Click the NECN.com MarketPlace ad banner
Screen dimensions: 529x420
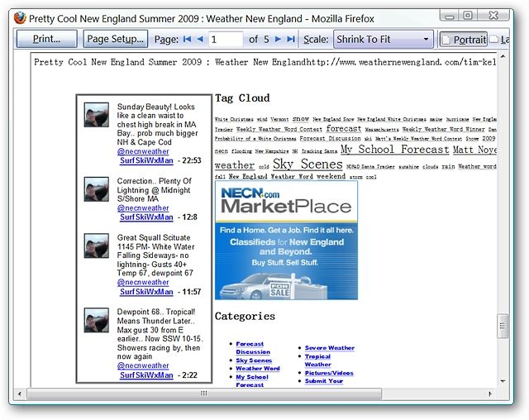[286, 241]
